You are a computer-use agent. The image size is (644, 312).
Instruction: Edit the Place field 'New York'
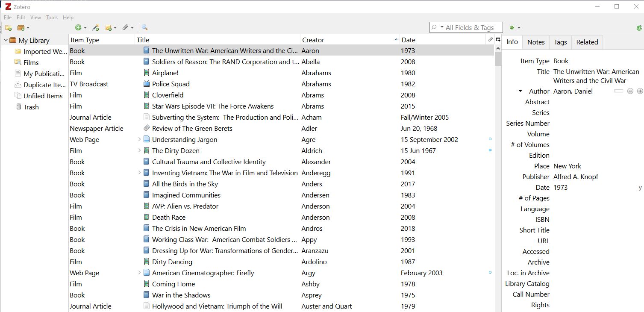click(567, 166)
